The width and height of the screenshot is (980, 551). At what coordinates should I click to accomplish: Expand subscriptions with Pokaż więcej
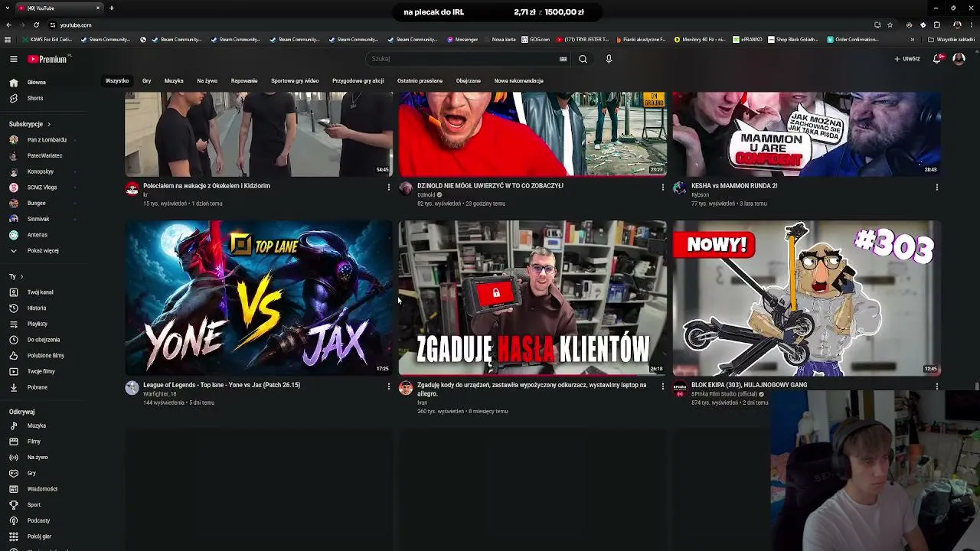(44, 250)
